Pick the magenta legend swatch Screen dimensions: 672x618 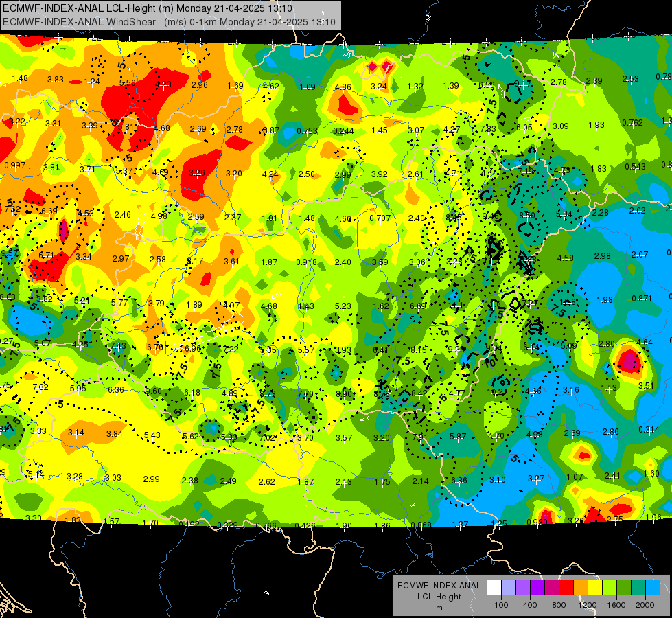click(552, 588)
